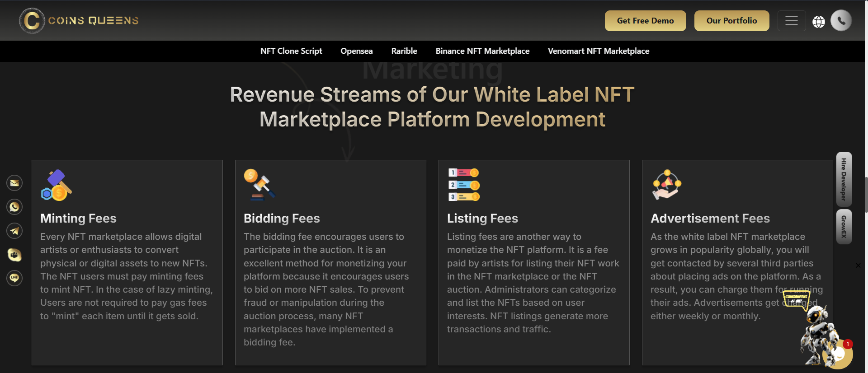Image resolution: width=868 pixels, height=373 pixels.
Task: Open Venomart NFT Marketplace link
Action: coord(599,51)
